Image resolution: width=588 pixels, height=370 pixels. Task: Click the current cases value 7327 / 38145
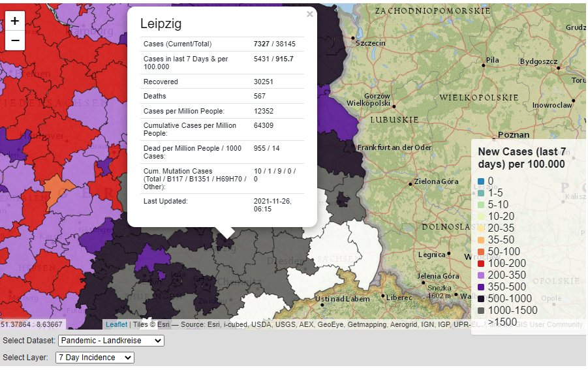(x=275, y=44)
